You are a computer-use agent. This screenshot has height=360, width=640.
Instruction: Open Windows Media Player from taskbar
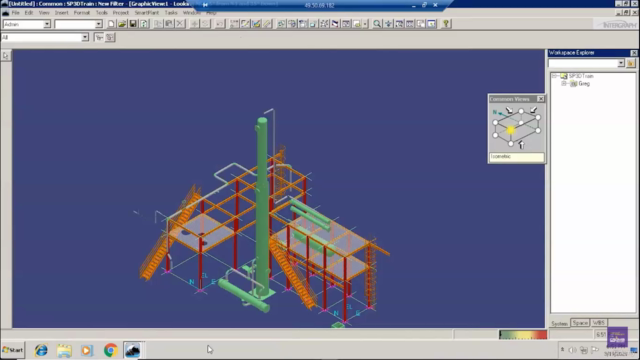coord(87,350)
